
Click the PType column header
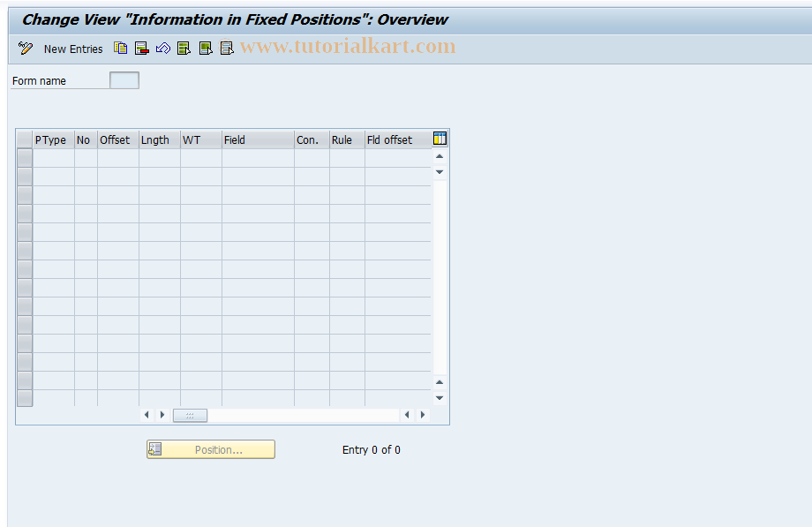pos(54,139)
